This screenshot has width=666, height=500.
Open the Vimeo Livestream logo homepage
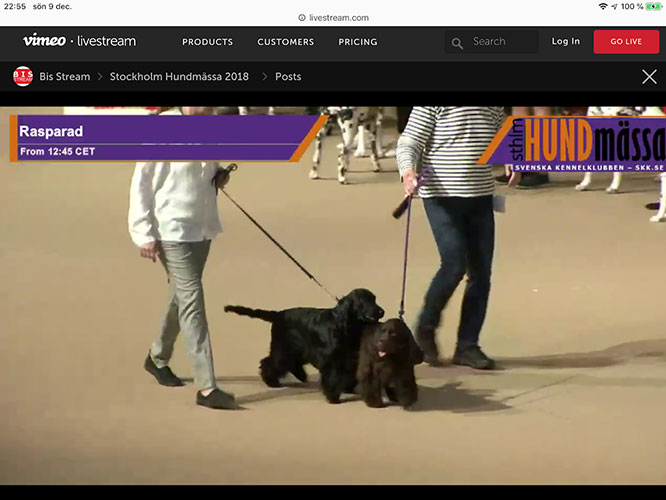click(79, 41)
